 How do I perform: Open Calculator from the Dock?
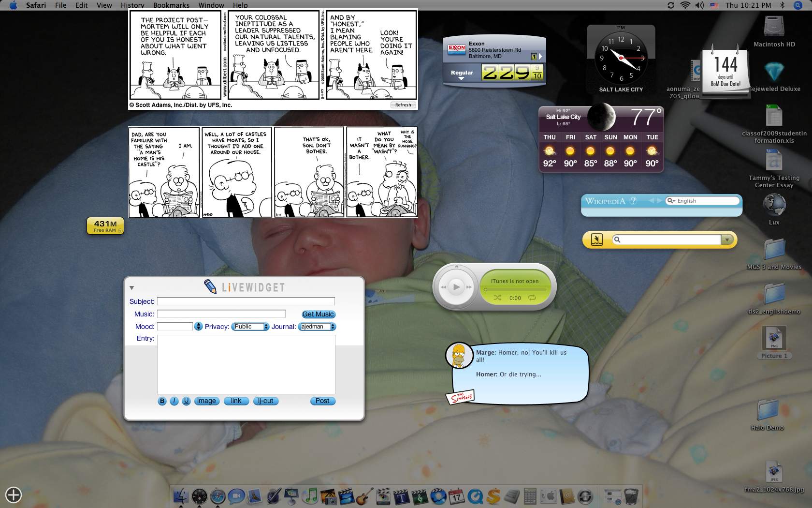530,496
